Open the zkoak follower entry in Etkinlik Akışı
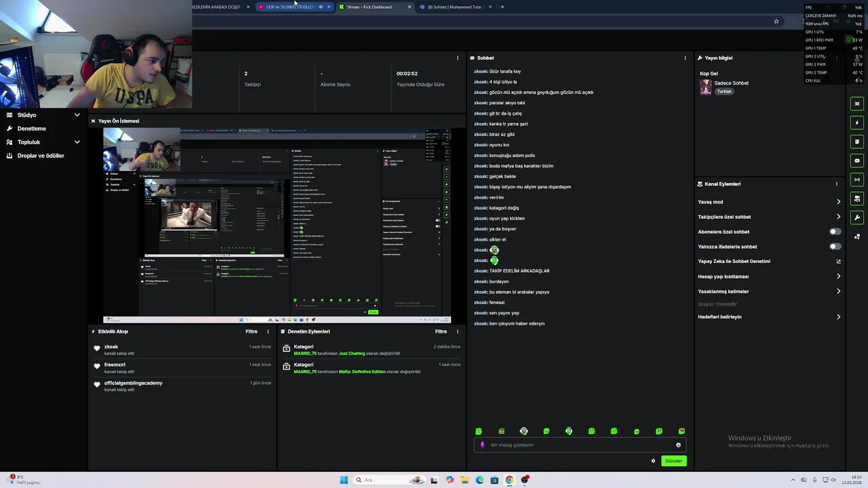The image size is (868, 488). (182, 350)
